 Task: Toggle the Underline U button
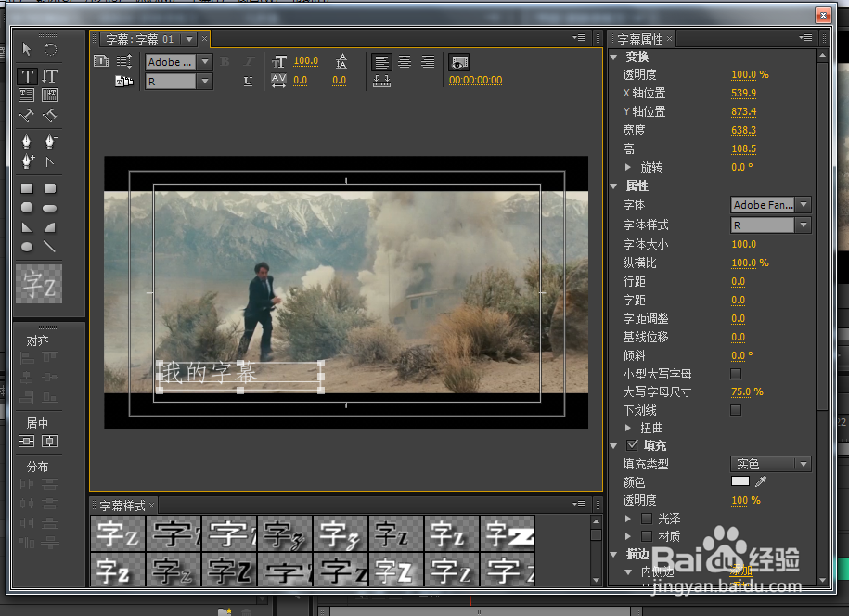248,82
